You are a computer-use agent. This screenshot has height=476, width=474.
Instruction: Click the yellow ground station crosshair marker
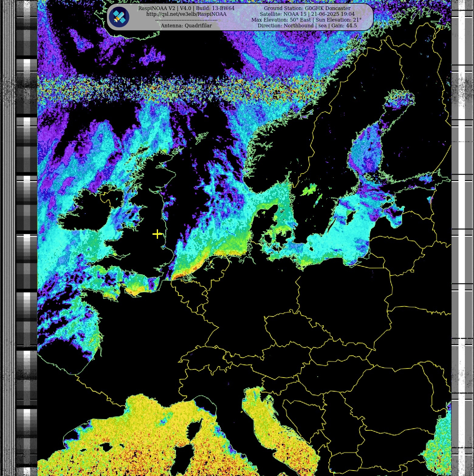[157, 234]
